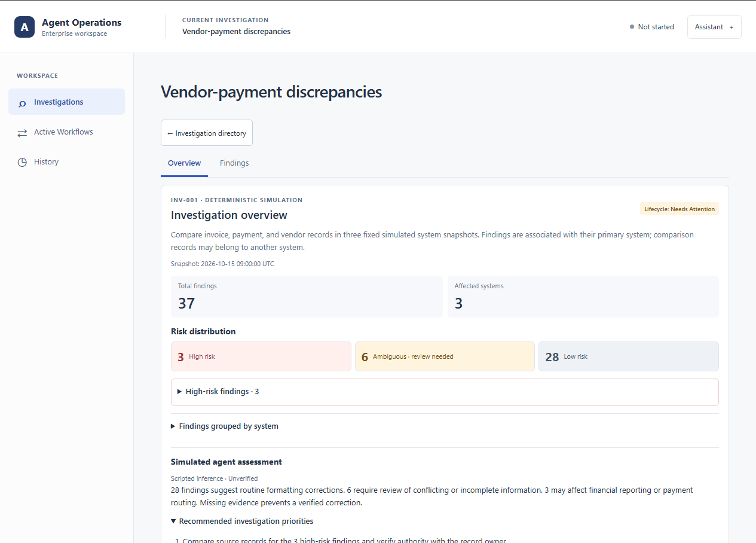Click the Investigation overview heading
Viewport: 756px width, 543px height.
pyautogui.click(x=229, y=215)
